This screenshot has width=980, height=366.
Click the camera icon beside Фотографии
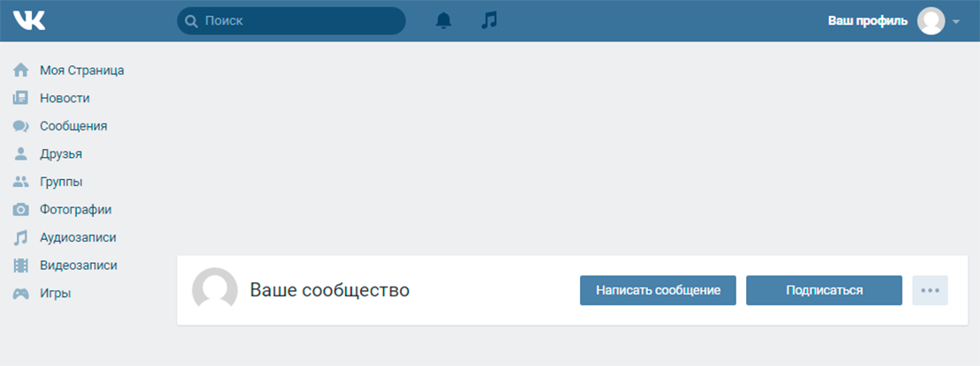[x=21, y=210]
